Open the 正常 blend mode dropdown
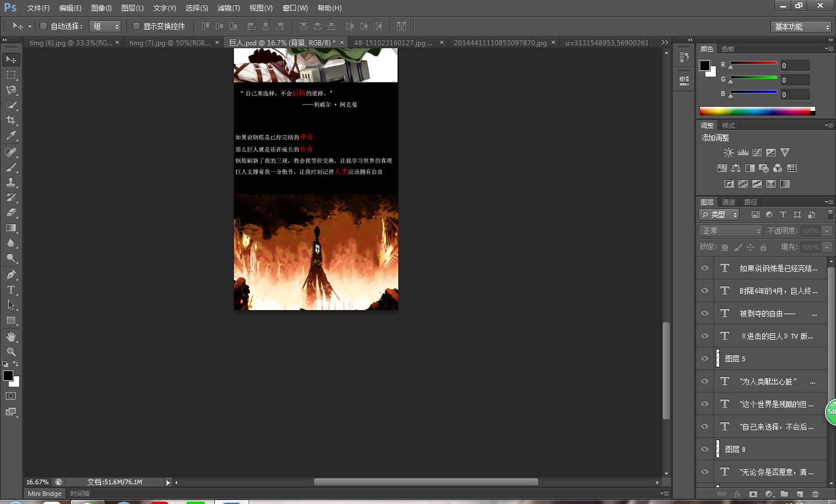This screenshot has width=836, height=504. (730, 231)
